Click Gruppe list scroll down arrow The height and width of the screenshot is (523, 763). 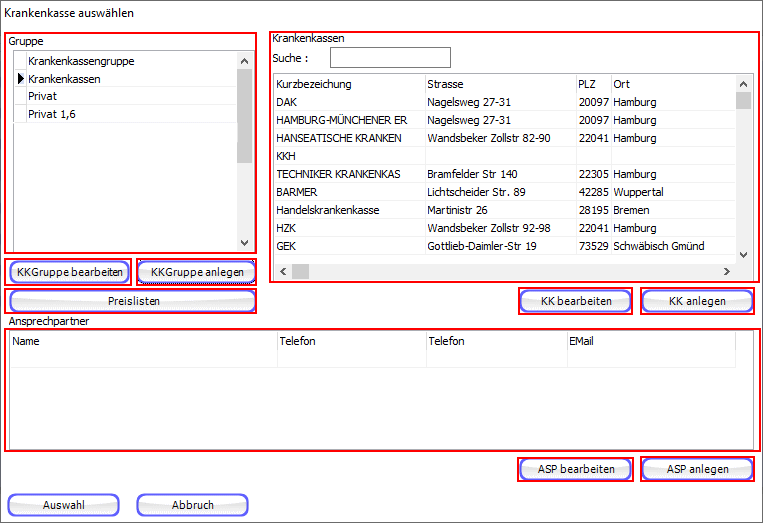[244, 242]
